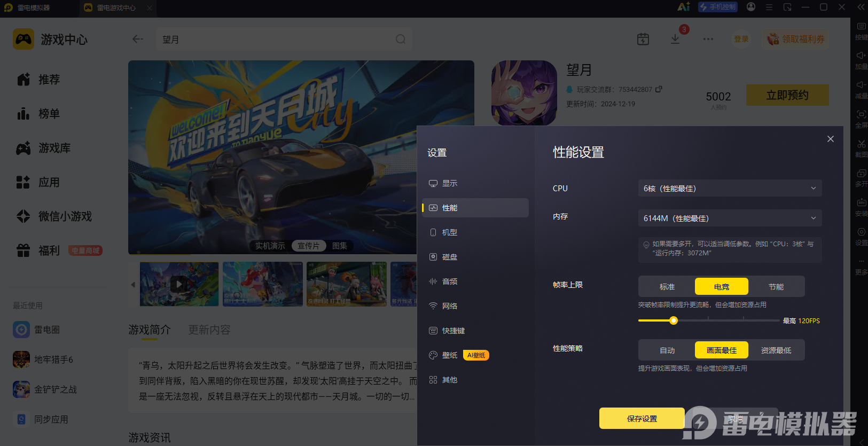Screen dimensions: 868x446
Task: Click the left arrow beside the thumbnails
Action: (x=133, y=284)
